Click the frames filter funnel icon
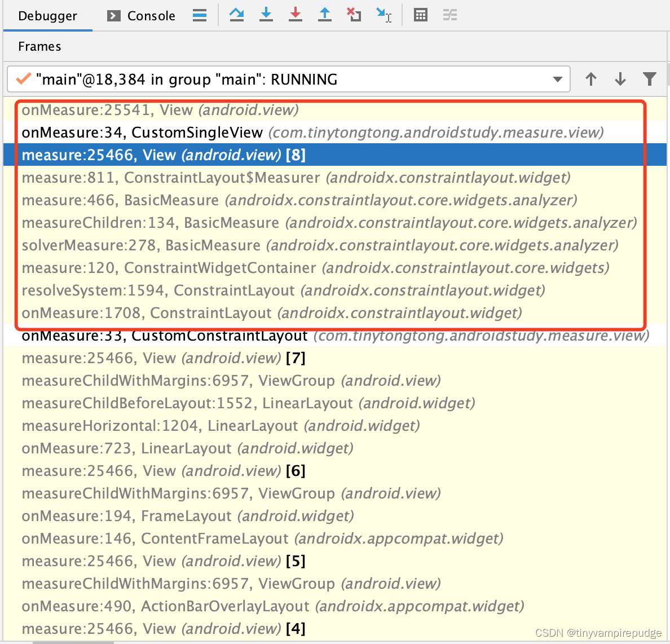The width and height of the screenshot is (670, 644). click(650, 79)
